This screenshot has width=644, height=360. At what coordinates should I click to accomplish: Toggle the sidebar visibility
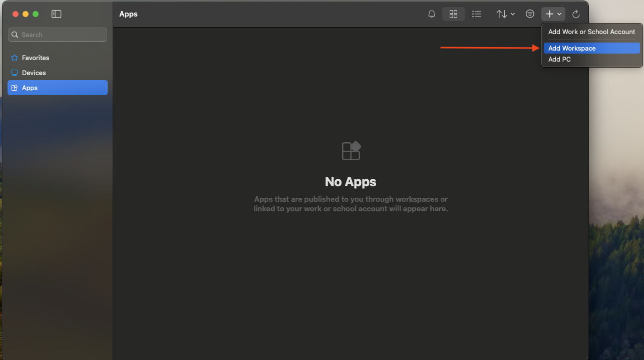click(56, 14)
